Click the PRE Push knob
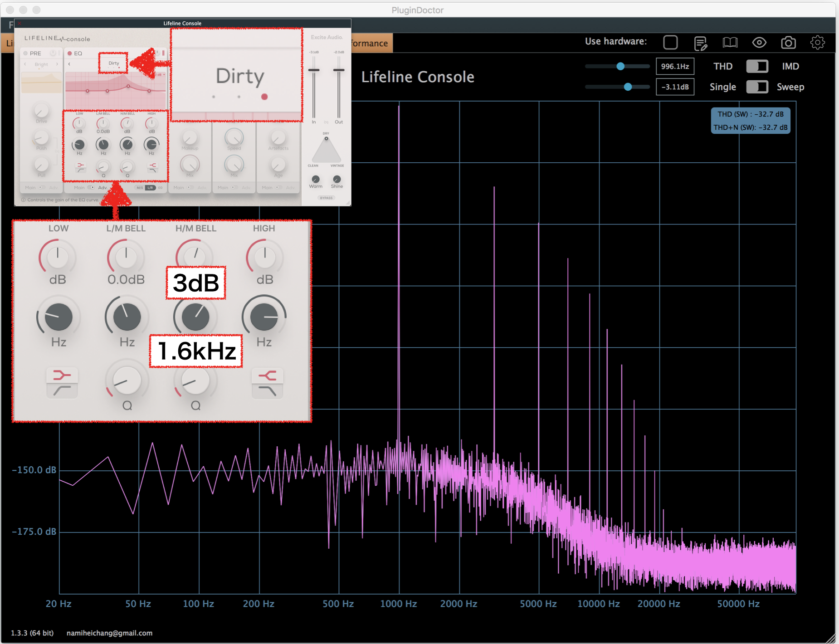This screenshot has width=839, height=644. click(41, 137)
